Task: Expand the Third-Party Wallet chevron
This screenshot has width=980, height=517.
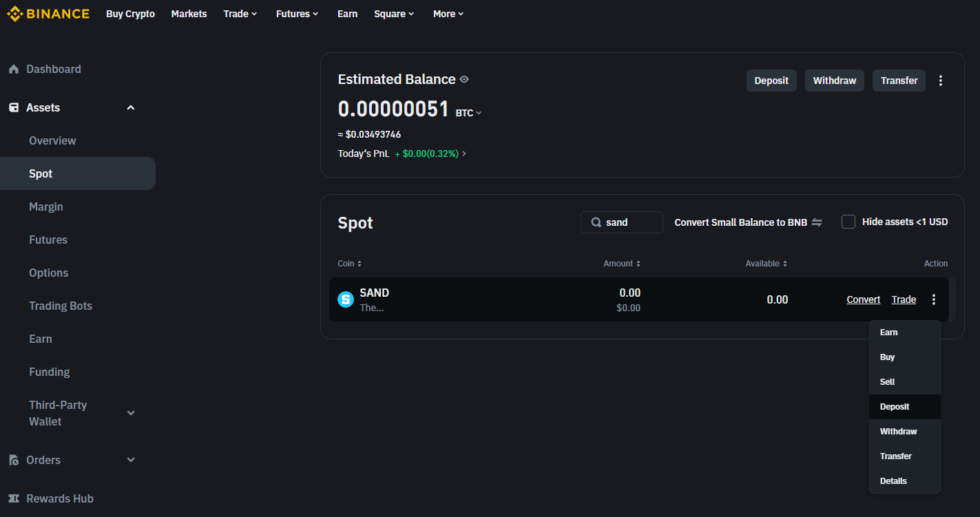Action: tap(131, 413)
